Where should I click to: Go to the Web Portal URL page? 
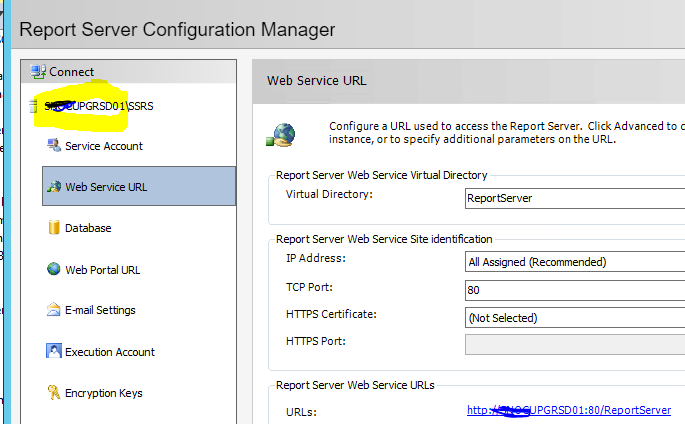pos(102,269)
